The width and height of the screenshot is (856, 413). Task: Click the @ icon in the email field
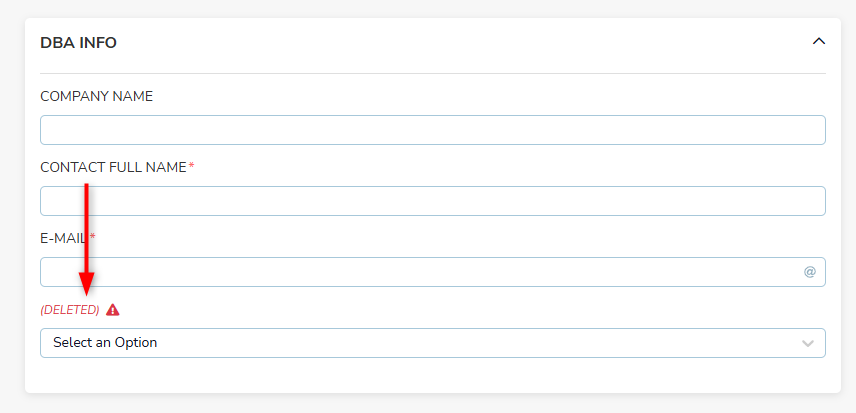[x=809, y=272]
